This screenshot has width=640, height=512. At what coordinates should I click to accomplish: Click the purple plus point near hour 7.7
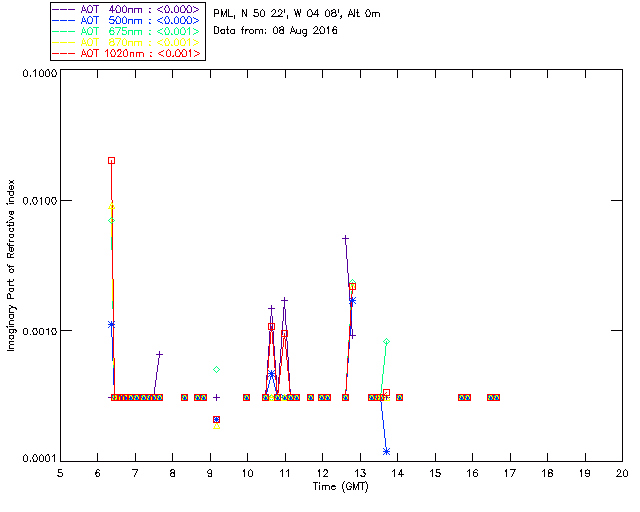click(160, 354)
